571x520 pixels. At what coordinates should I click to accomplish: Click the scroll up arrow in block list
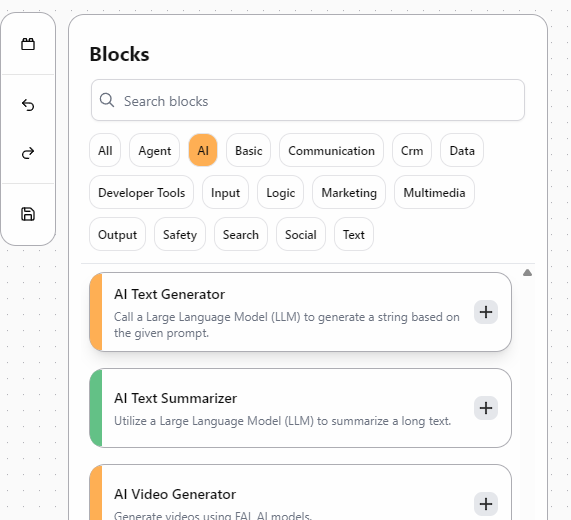527,273
